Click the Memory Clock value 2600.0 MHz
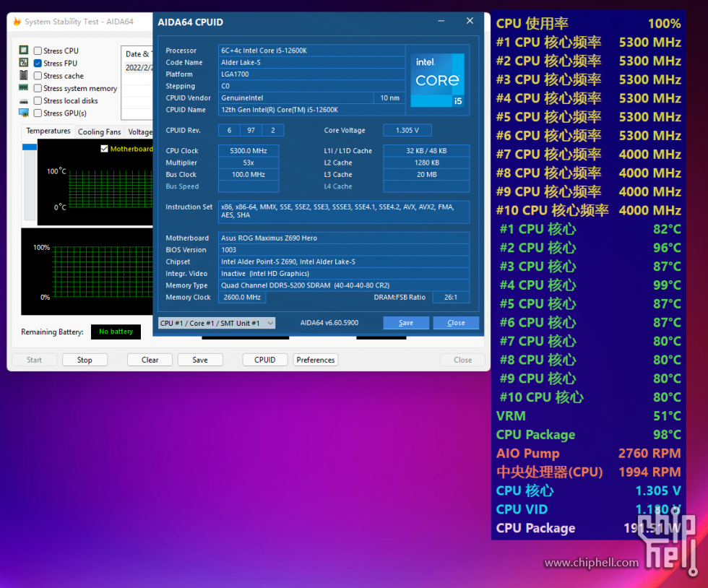Viewport: 708px width, 588px height. [x=242, y=297]
